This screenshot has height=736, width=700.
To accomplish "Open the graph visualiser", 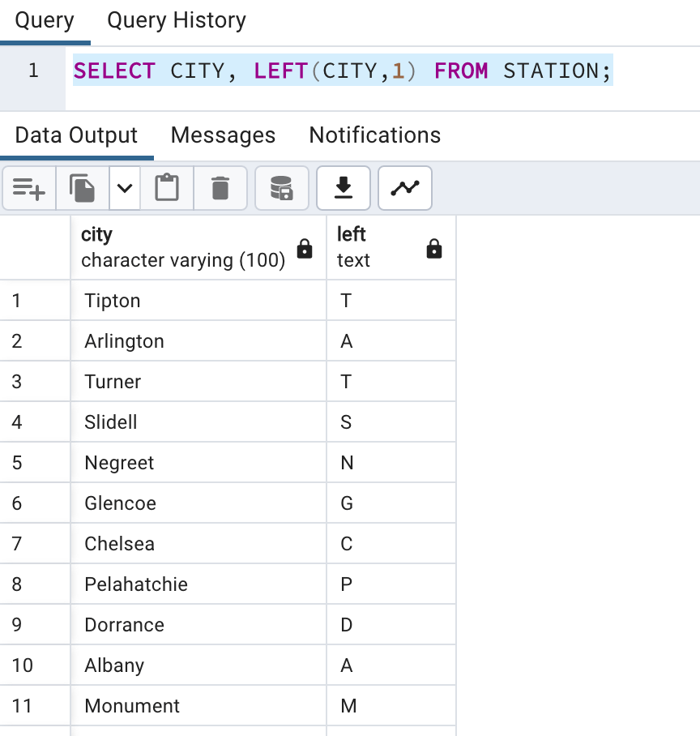I will 404,188.
